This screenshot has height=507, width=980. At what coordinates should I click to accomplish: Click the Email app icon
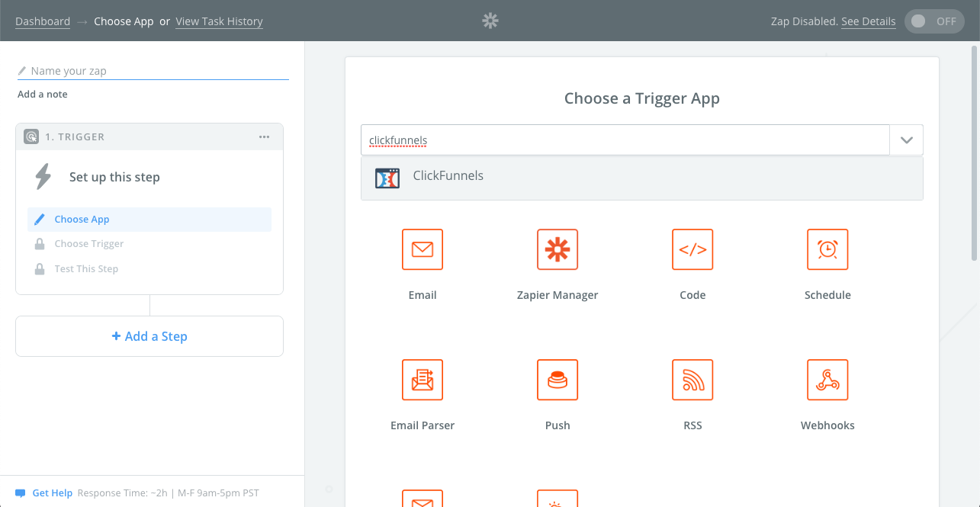pyautogui.click(x=423, y=249)
